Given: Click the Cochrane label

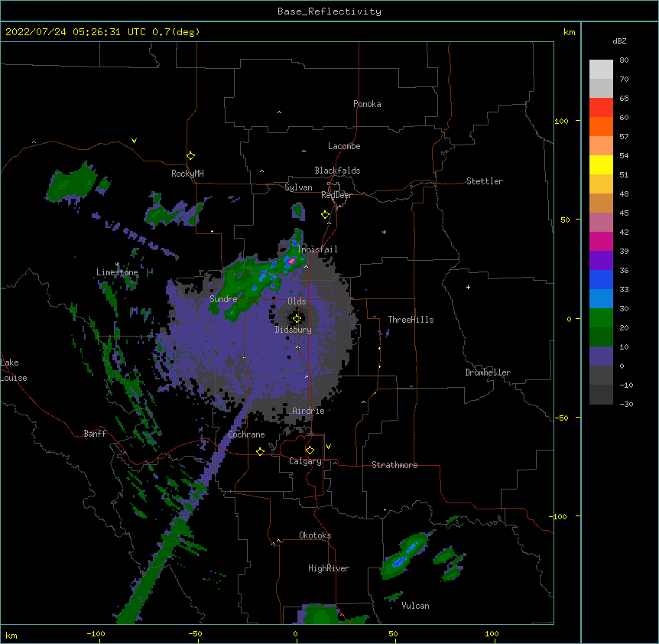Looking at the screenshot, I should point(247,434).
